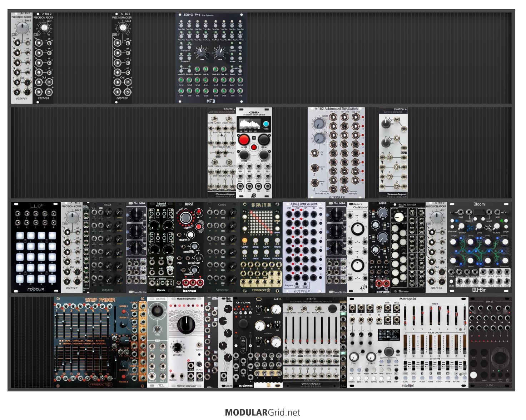The height and width of the screenshot is (420, 526).
Task: Click the main encoder below the Metropolix display
Action: (389, 351)
